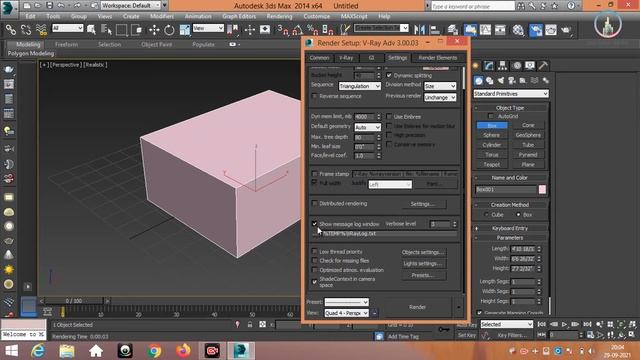The width and height of the screenshot is (640, 360).
Task: Open the Hierarchy panel tab icon
Action: coord(502,65)
